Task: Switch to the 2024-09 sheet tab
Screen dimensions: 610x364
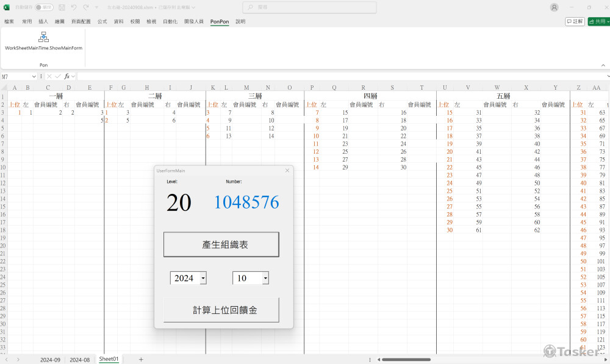Action: 50,360
